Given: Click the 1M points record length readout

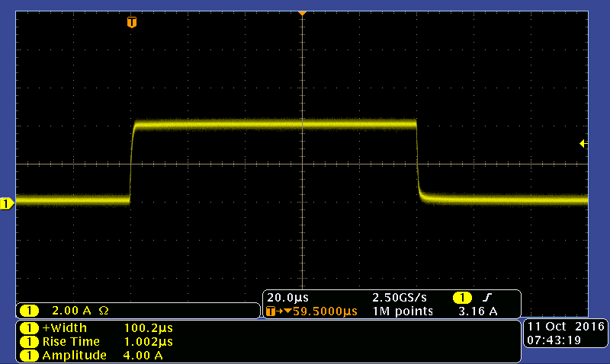Looking at the screenshot, I should 403,311.
